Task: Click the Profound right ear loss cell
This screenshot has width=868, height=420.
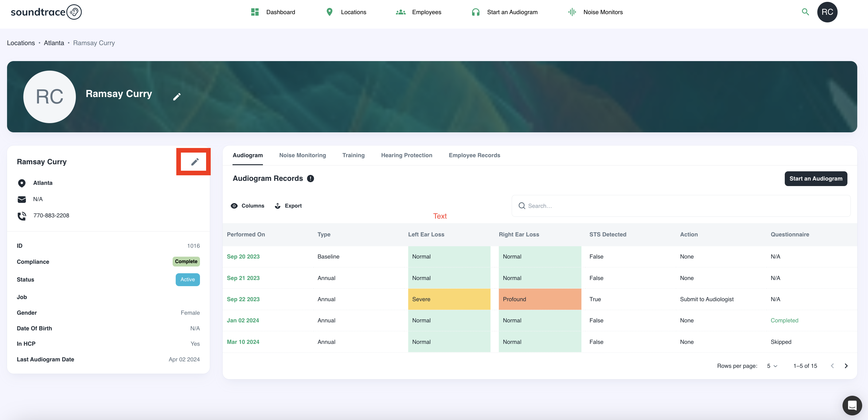Action: coord(539,299)
